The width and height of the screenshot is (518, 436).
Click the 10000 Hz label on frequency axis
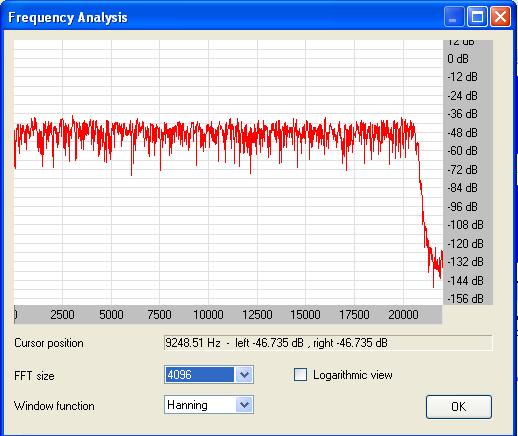pyautogui.click(x=208, y=315)
